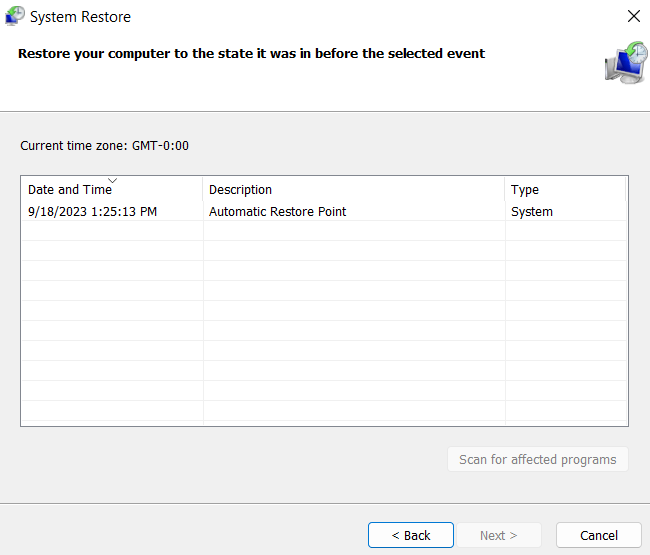The image size is (650, 555).
Task: Click the first empty row under restore points
Action: pyautogui.click(x=324, y=231)
